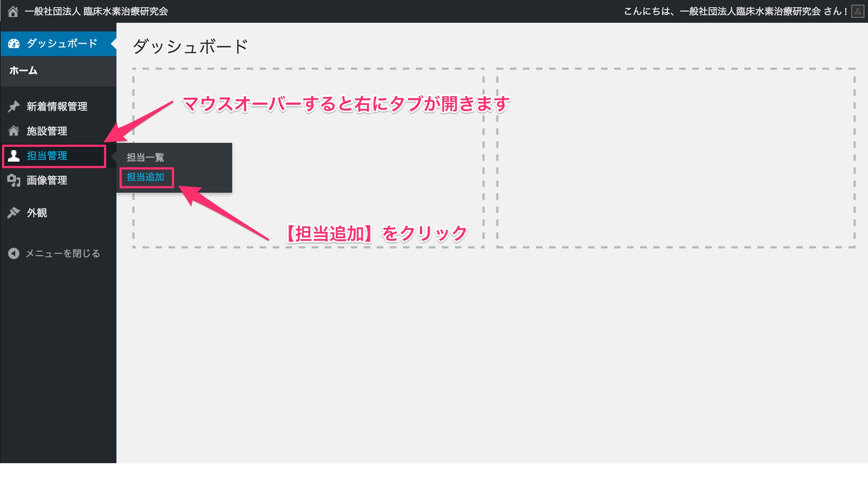Click site name 一般社団法人 臨床水素治療研究会 link
The height and width of the screenshot is (478, 868).
pyautogui.click(x=96, y=12)
